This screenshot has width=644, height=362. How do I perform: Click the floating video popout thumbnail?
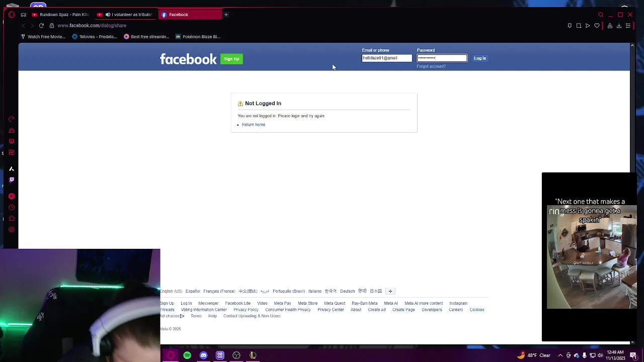coord(589,256)
